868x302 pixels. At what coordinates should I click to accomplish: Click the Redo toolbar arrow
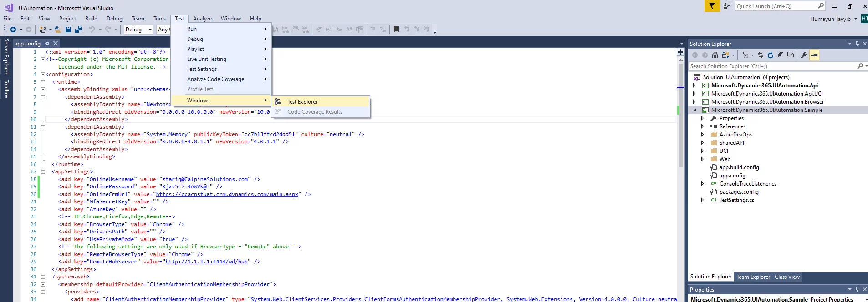[x=108, y=30]
